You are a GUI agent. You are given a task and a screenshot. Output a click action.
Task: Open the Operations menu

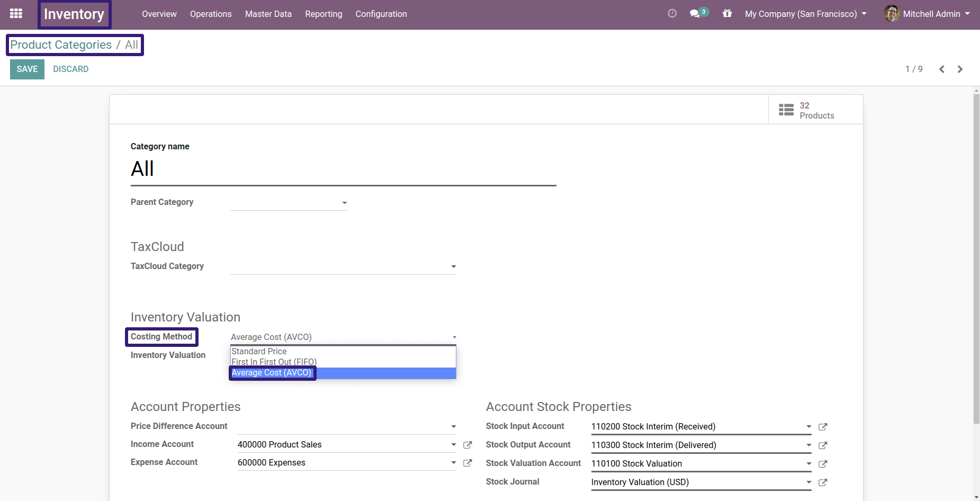(211, 14)
